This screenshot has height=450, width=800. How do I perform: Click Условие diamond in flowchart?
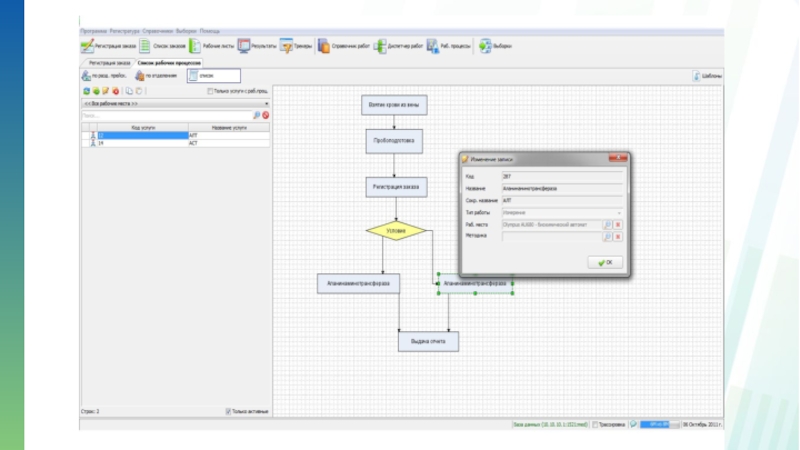pos(396,231)
